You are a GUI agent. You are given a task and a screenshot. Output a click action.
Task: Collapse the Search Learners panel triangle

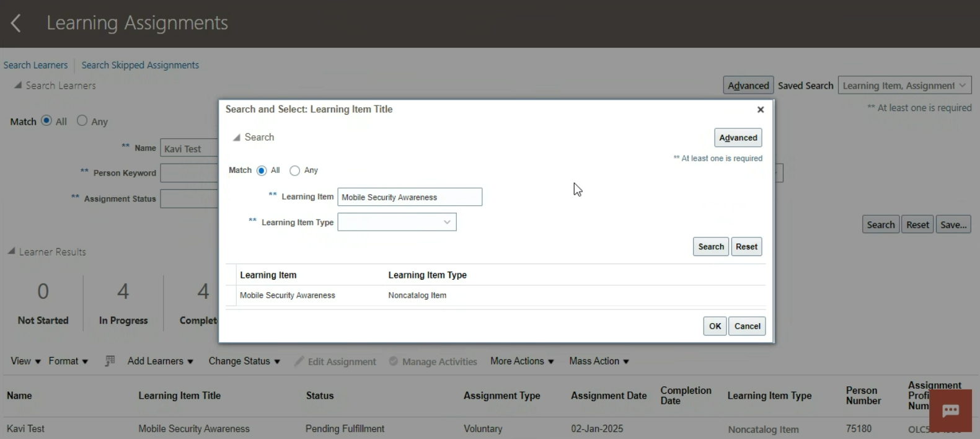(x=18, y=85)
